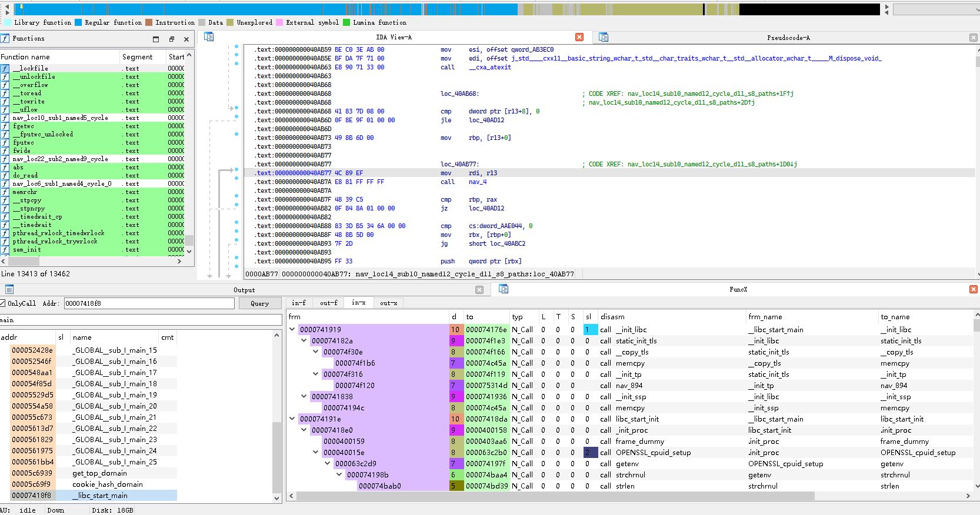Switch to the IDA View-A tab
Viewport: 980px width, 515px height.
(394, 37)
